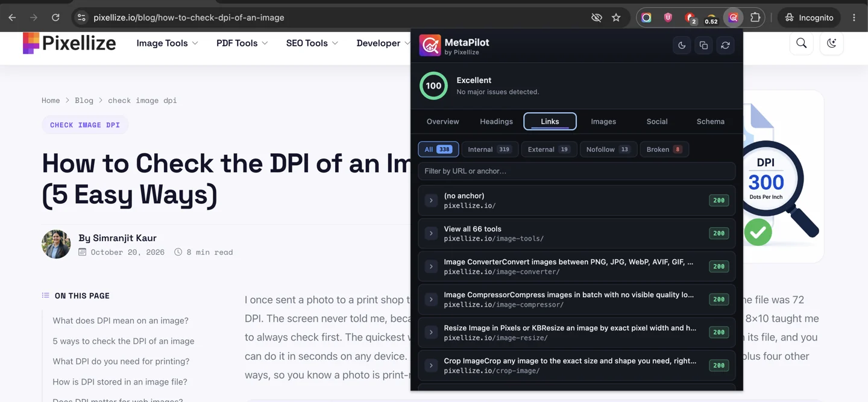Open Chrome three-dot menu
Viewport: 868px width, 402px height.
point(854,17)
